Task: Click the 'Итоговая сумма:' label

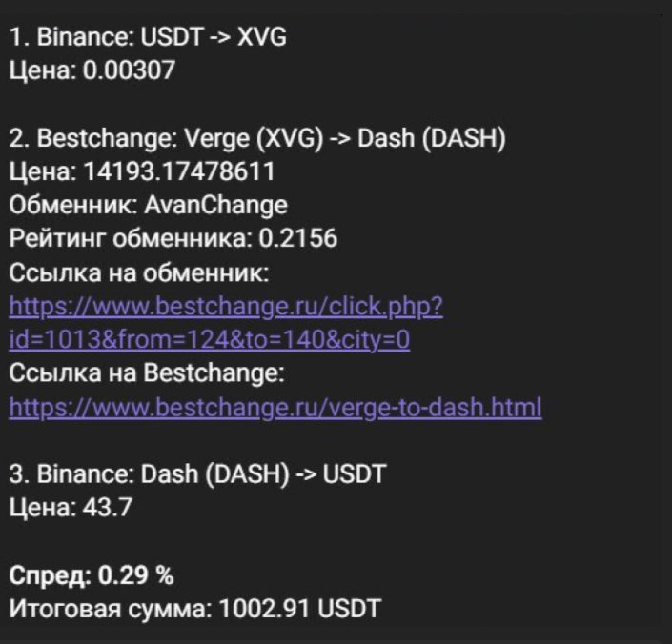Action: coord(111,609)
